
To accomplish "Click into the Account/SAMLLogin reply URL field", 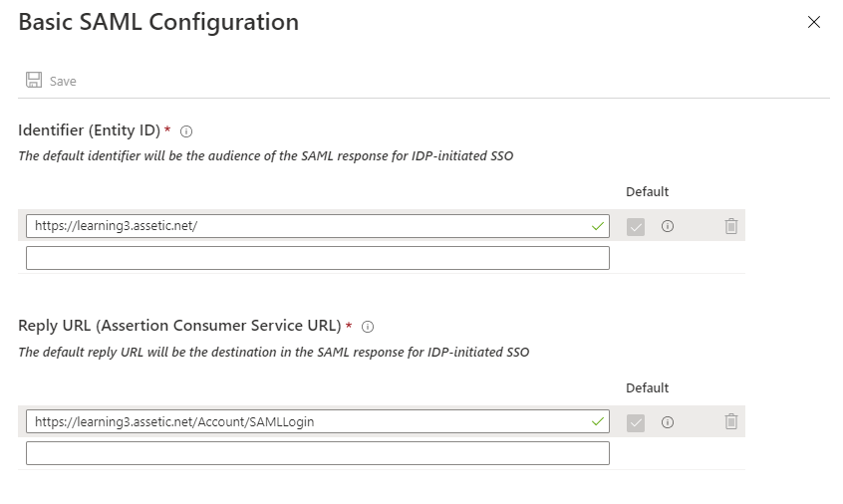I will pyautogui.click(x=317, y=421).
